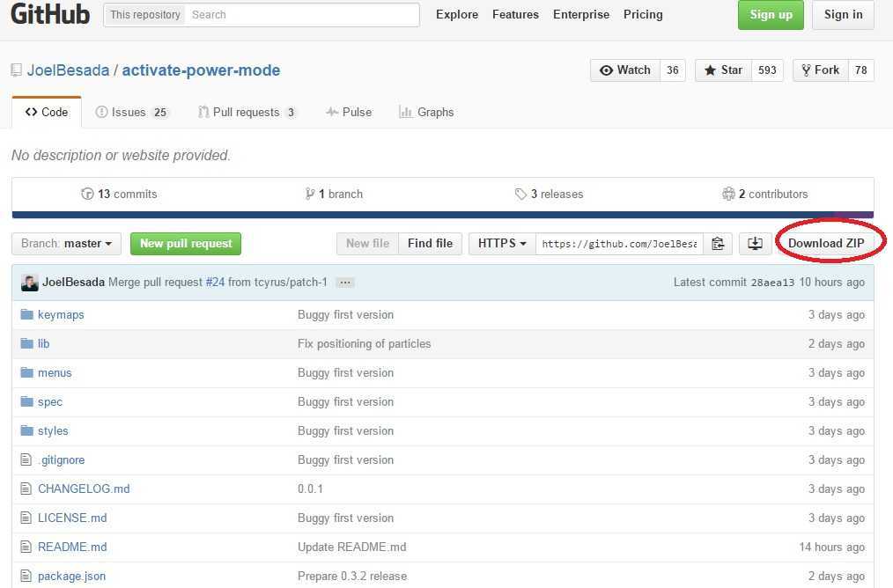View the 13 commits link

tap(119, 195)
